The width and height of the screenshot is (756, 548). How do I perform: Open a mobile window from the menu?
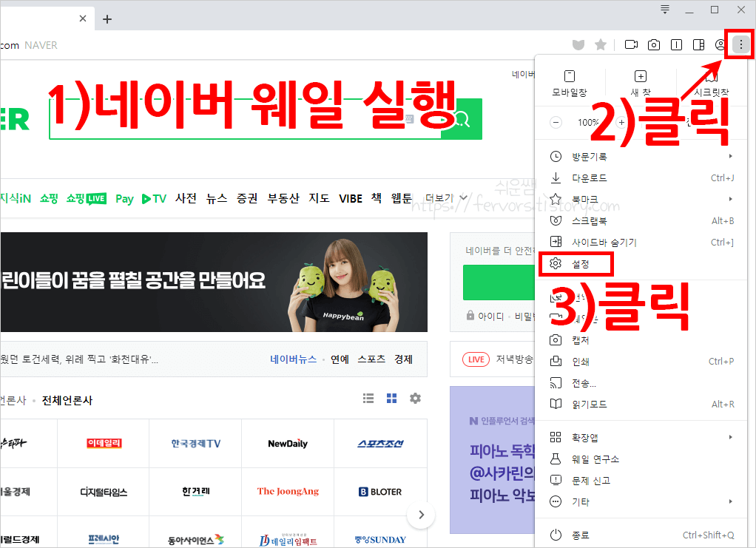tap(570, 83)
